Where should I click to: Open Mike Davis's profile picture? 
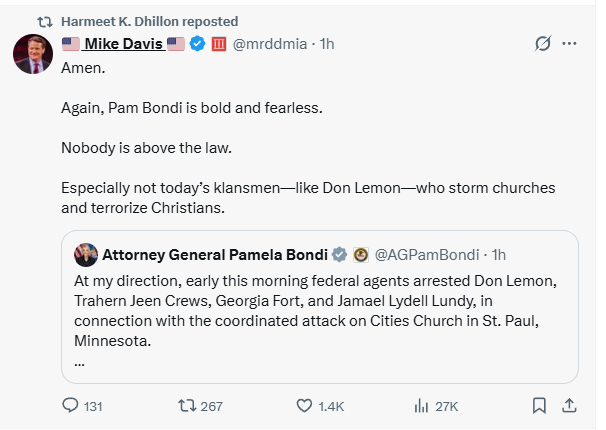[33, 54]
